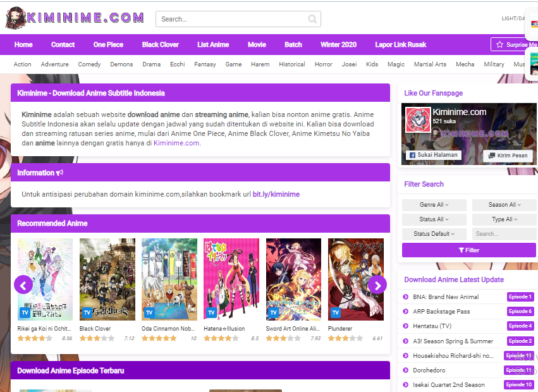Click arrow icon beside ARP Backstage Pass

[x=406, y=311]
